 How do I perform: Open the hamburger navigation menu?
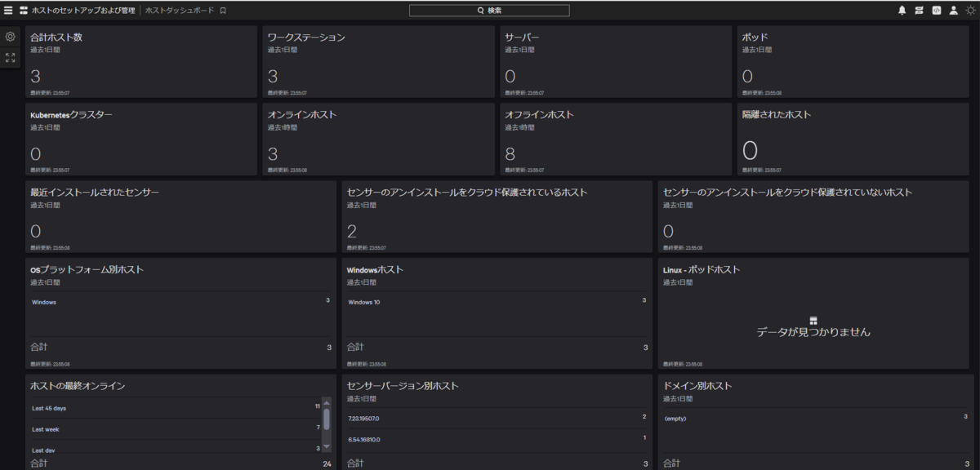click(8, 11)
